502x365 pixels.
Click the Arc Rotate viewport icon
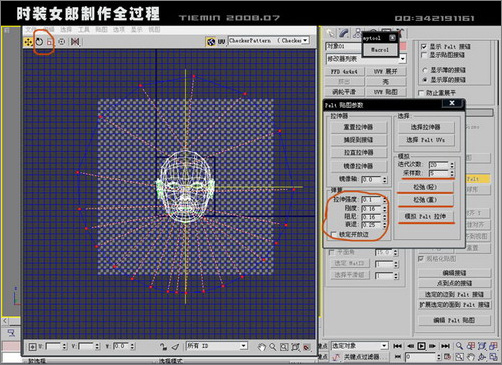pos(482,357)
